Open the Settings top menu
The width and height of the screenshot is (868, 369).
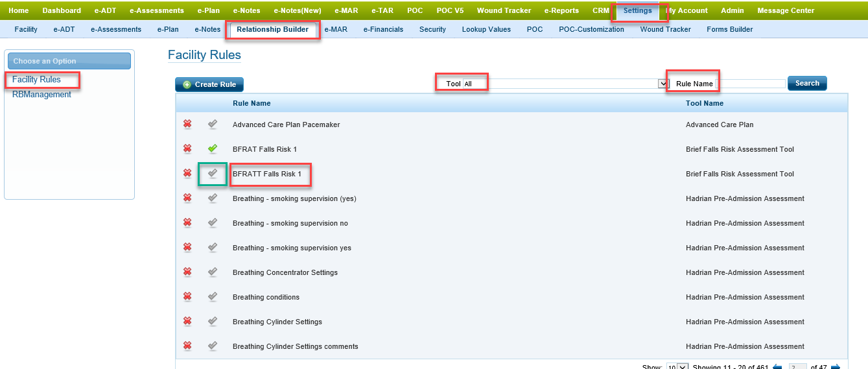coord(637,10)
